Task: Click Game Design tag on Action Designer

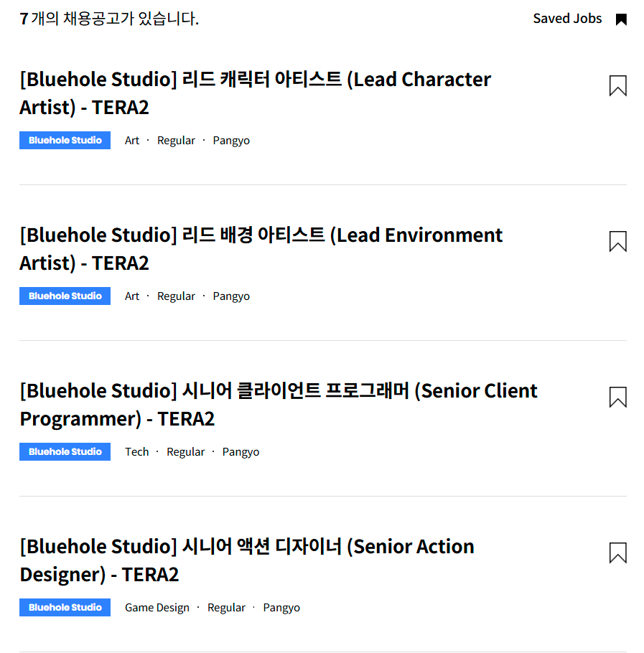Action: (x=157, y=608)
